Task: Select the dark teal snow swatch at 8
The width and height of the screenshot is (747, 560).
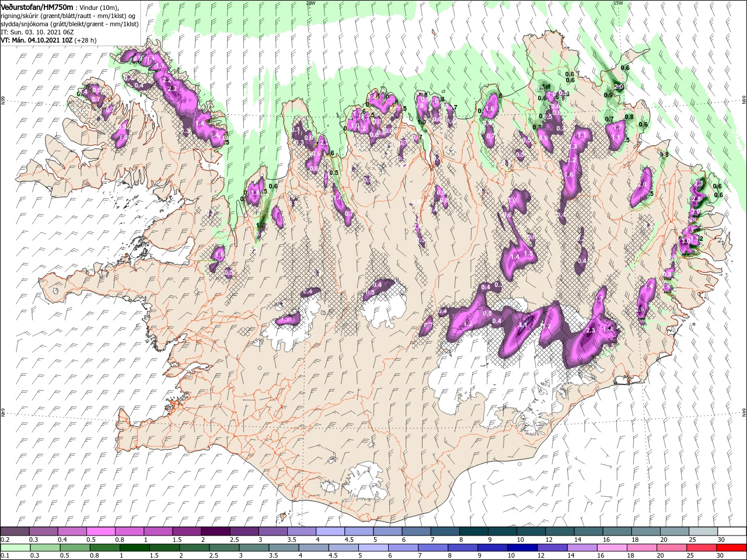Action: click(473, 531)
